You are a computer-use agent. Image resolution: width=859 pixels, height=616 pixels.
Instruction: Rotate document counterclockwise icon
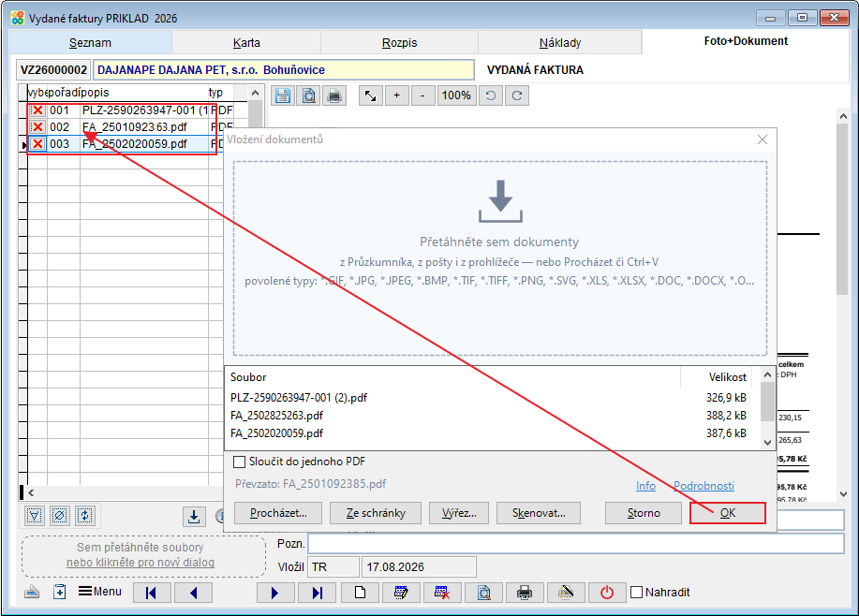pyautogui.click(x=491, y=95)
